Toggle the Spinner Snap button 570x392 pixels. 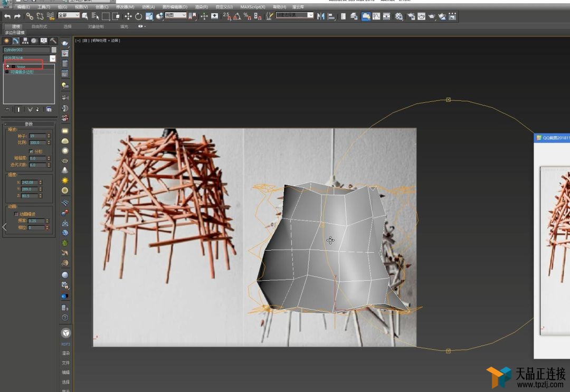coord(258,16)
